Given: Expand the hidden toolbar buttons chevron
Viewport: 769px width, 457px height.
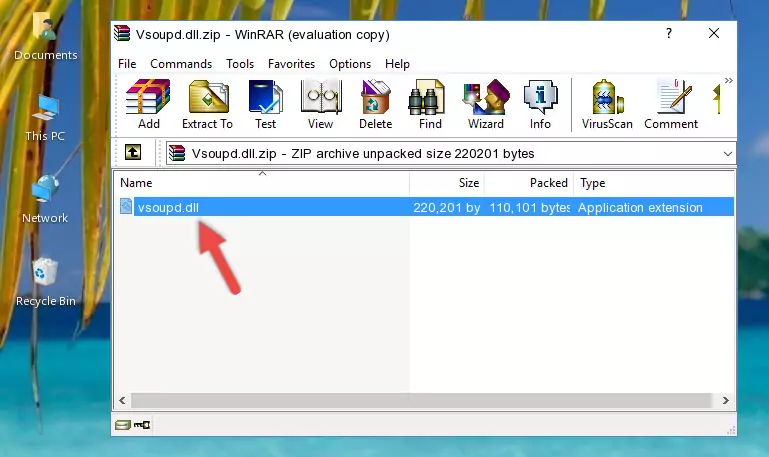Looking at the screenshot, I should pos(729,80).
